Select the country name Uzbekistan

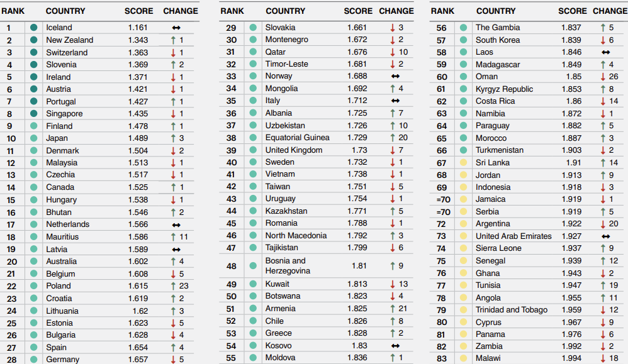(x=285, y=126)
